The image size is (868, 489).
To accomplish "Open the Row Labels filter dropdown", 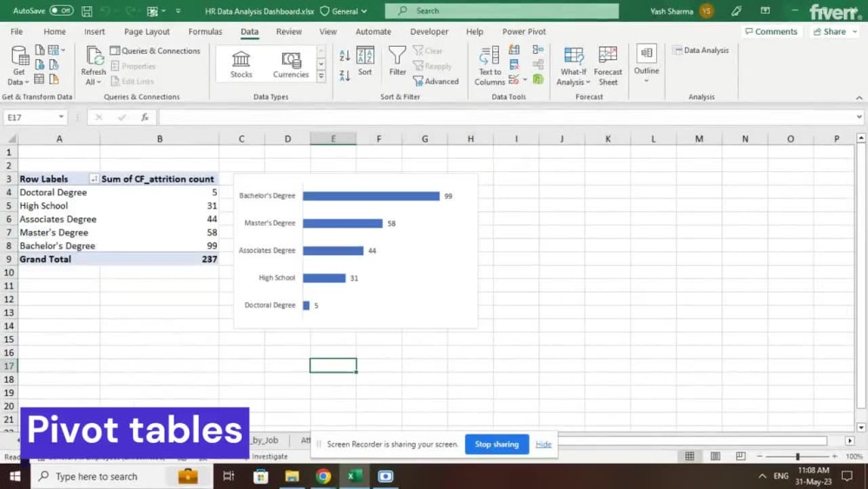I will click(x=94, y=179).
